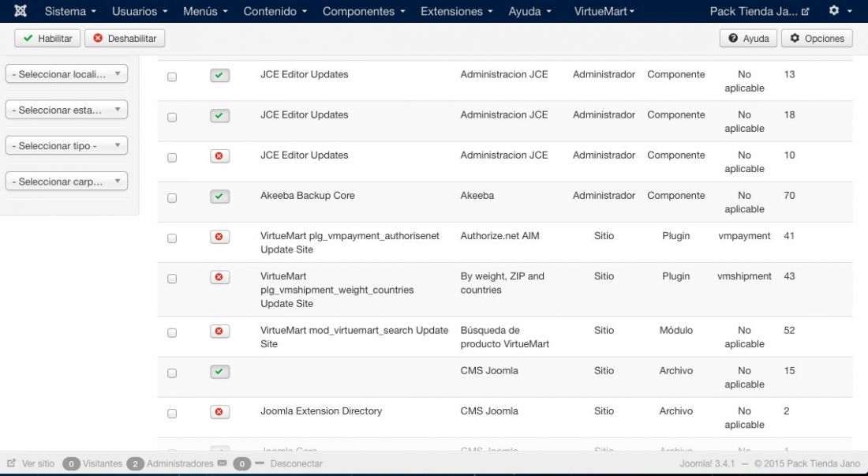Open the Seleccionar tipo filter dropdown

pos(66,146)
